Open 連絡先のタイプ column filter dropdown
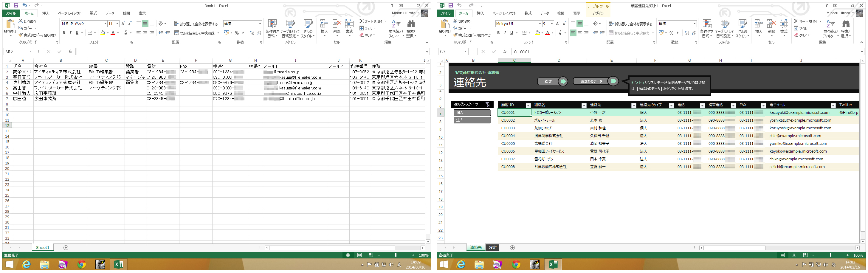Viewport: 868px width, 273px height. (x=671, y=106)
